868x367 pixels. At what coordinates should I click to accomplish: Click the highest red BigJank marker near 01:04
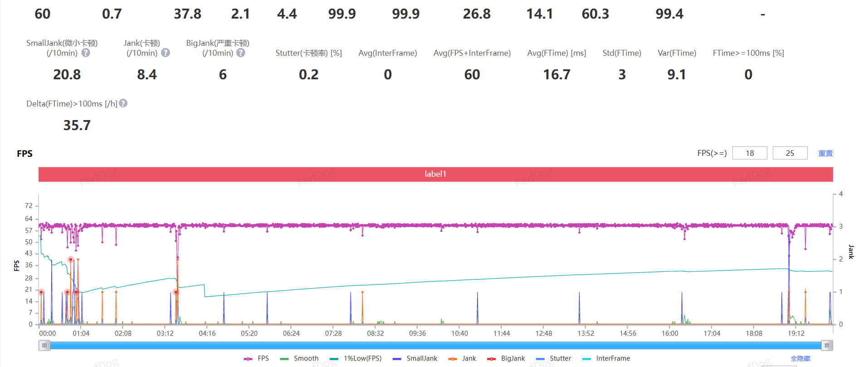[x=71, y=260]
